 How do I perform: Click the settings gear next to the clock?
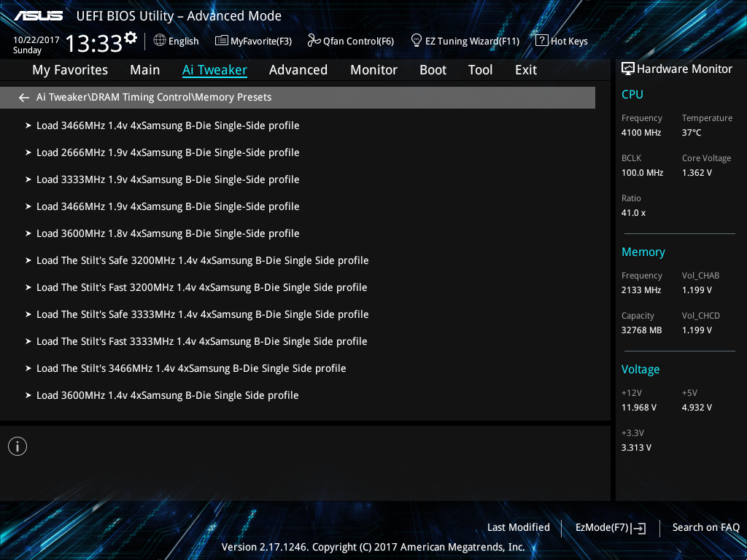tap(131, 38)
